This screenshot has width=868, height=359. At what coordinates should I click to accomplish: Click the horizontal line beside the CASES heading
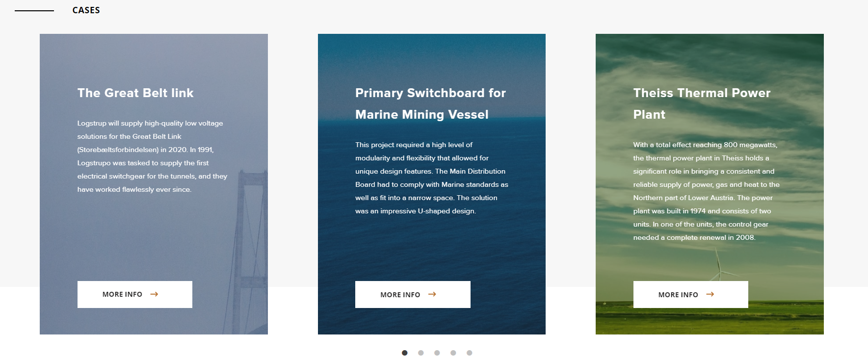tap(34, 10)
